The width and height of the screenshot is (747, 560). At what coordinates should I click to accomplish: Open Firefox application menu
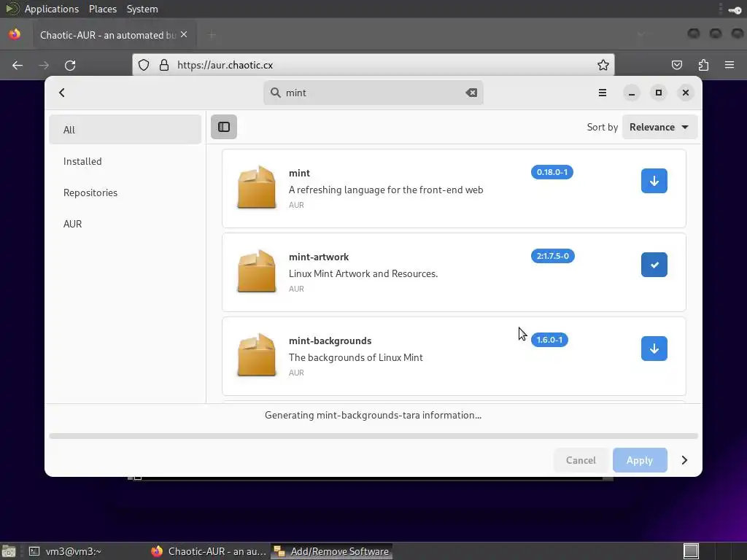tap(729, 65)
